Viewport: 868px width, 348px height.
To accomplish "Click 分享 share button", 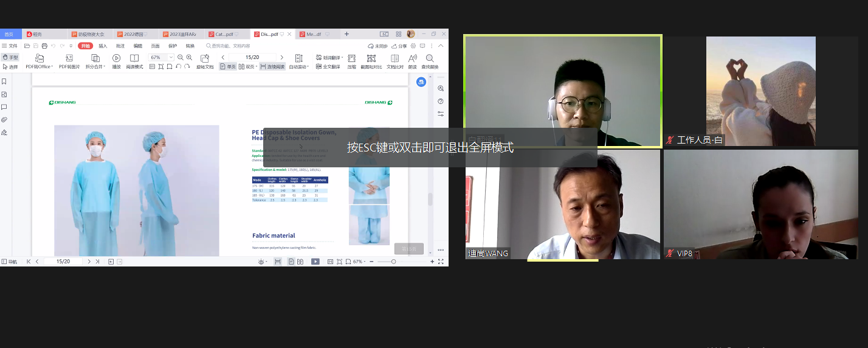I will (x=399, y=46).
